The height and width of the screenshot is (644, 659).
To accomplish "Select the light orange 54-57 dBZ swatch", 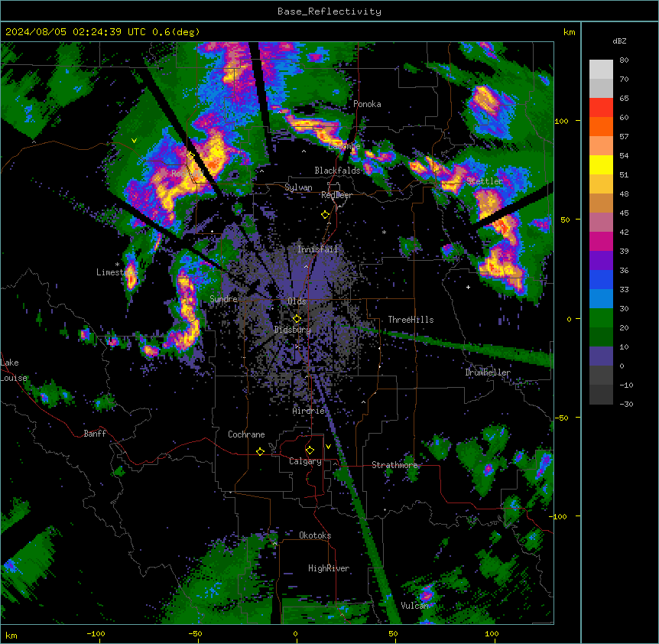I will pyautogui.click(x=601, y=146).
